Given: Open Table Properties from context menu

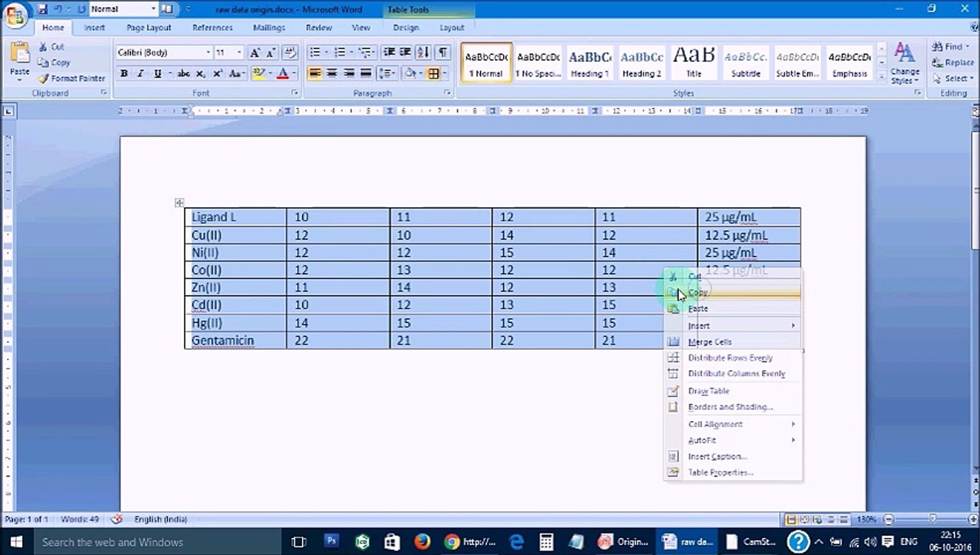Looking at the screenshot, I should click(x=733, y=473).
